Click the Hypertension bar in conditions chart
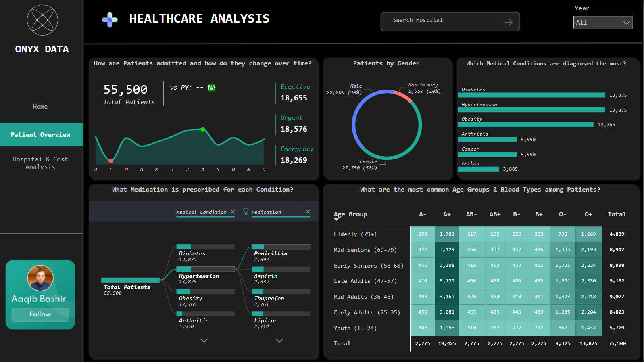Screen dimensions: 644x362 point(531,110)
